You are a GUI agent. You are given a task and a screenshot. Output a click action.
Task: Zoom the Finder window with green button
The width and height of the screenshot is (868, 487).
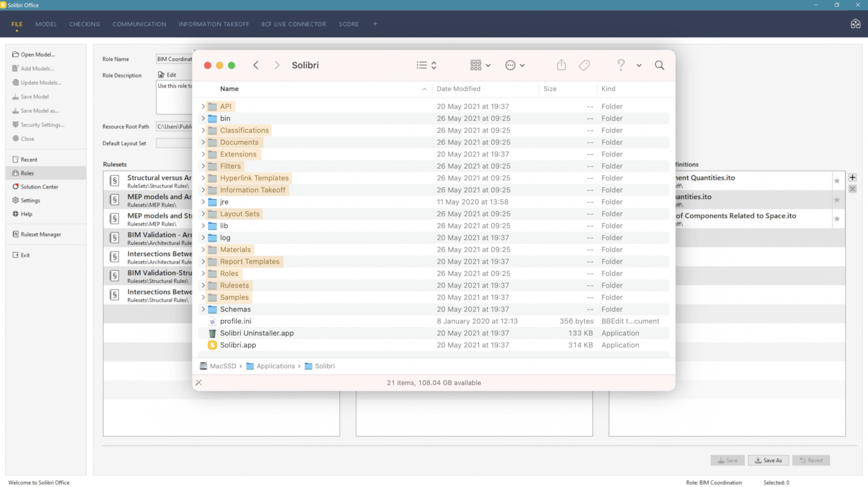pyautogui.click(x=231, y=65)
